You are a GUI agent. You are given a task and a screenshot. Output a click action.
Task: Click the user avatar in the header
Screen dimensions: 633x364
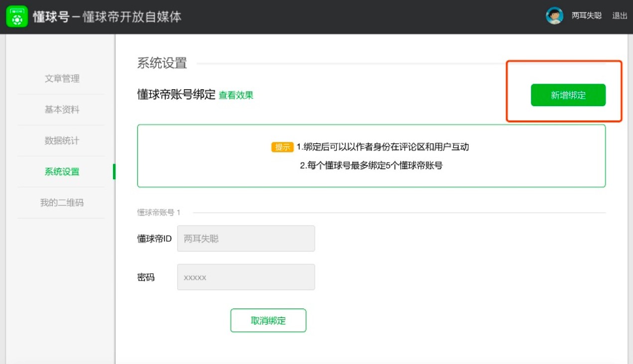coord(554,16)
